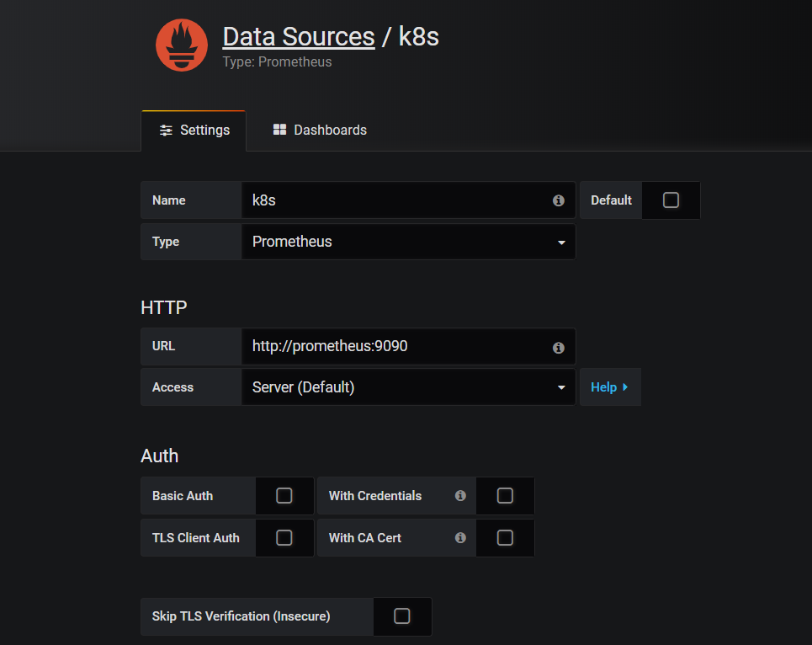The width and height of the screenshot is (812, 645).
Task: Open the Data Sources breadcrumb link
Action: 299,37
